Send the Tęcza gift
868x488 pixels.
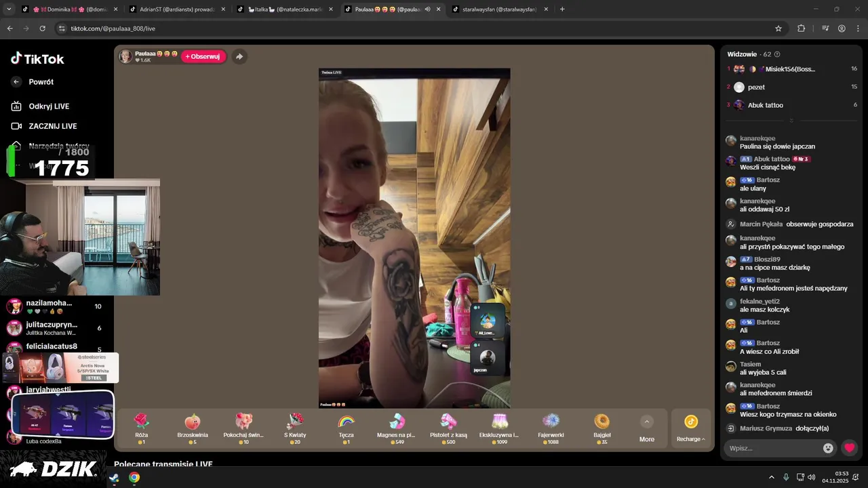(346, 428)
